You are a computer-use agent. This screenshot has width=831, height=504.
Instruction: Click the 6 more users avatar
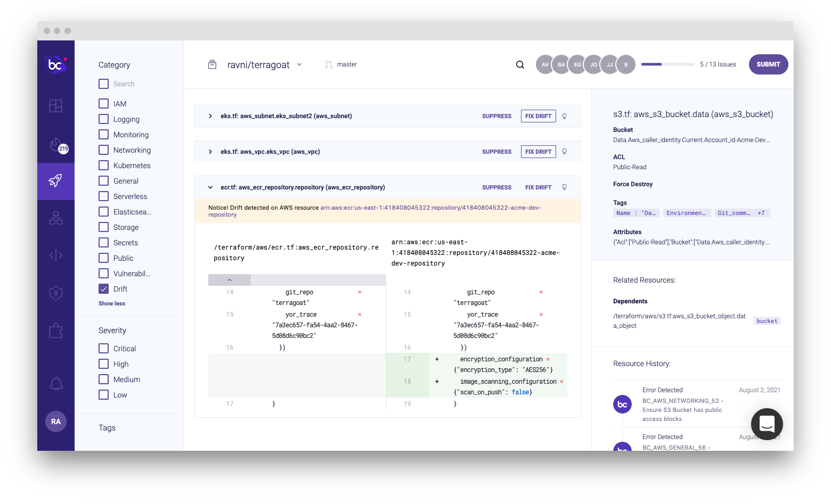coord(626,64)
